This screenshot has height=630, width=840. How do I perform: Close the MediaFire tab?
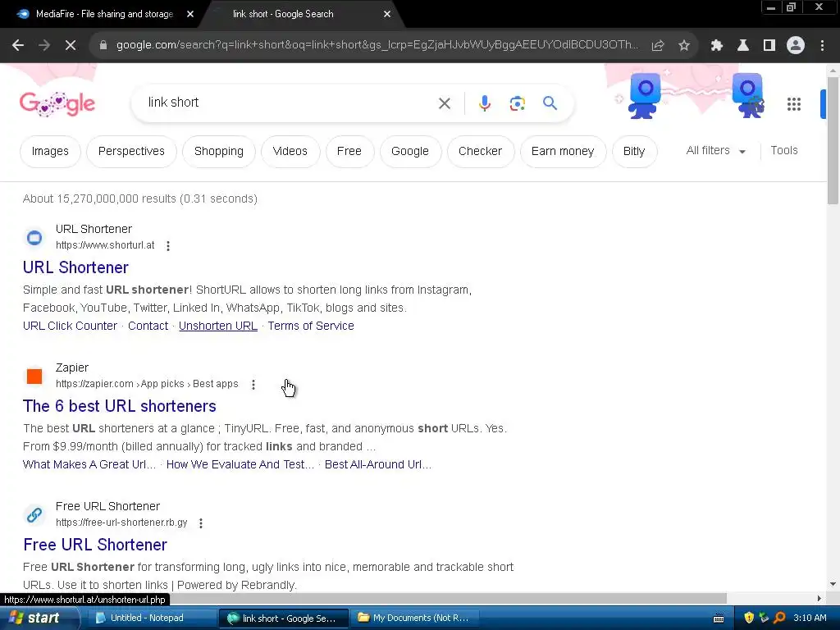pos(190,14)
